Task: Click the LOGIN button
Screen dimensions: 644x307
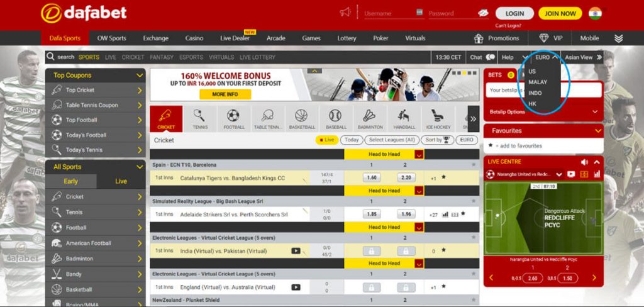Action: [x=514, y=13]
